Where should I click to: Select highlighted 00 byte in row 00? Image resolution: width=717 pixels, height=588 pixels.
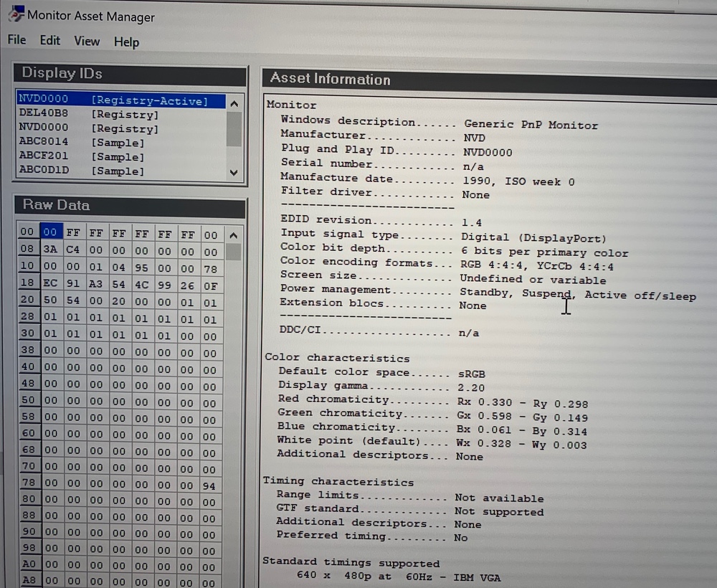pos(51,232)
